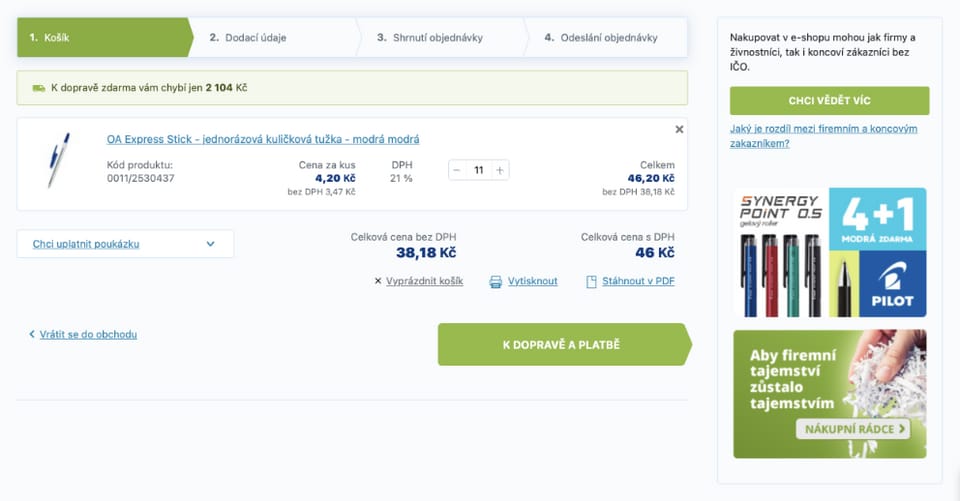Remove pen item with X icon
960x501 pixels.
tap(679, 129)
